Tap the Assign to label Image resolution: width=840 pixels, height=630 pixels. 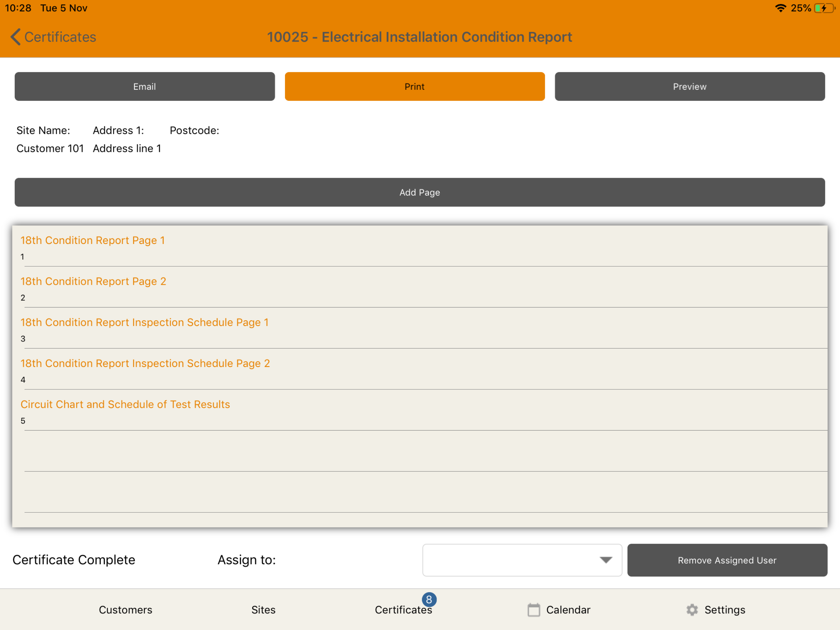click(x=247, y=560)
